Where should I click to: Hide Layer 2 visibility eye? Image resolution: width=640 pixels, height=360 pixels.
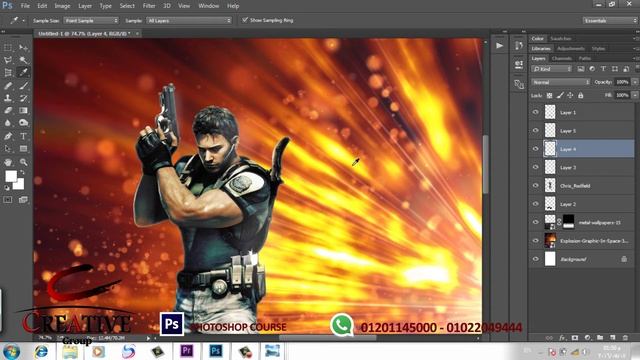536,204
